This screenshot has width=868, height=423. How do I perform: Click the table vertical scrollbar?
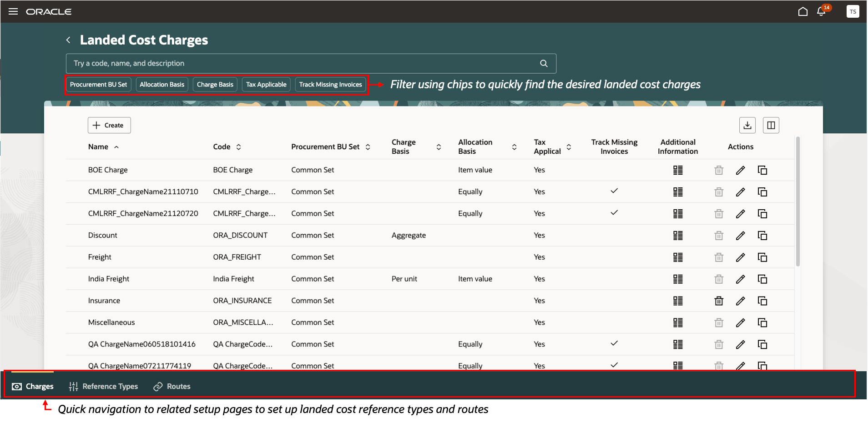[x=798, y=201]
